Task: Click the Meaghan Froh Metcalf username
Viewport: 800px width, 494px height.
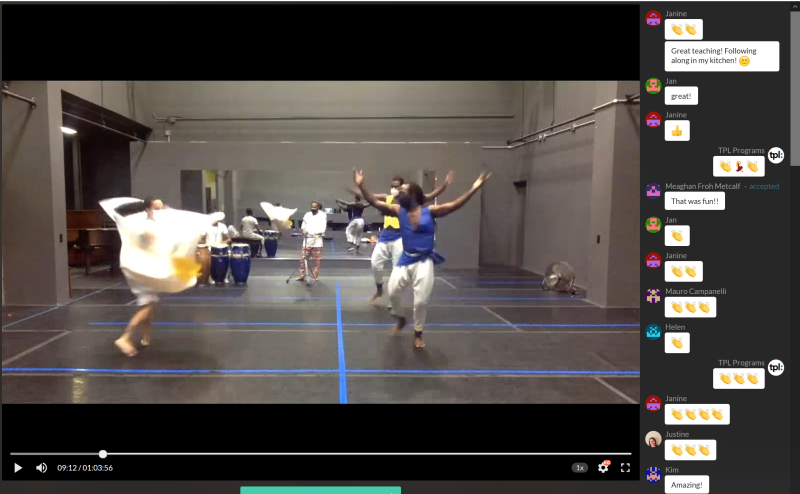Action: [x=702, y=186]
